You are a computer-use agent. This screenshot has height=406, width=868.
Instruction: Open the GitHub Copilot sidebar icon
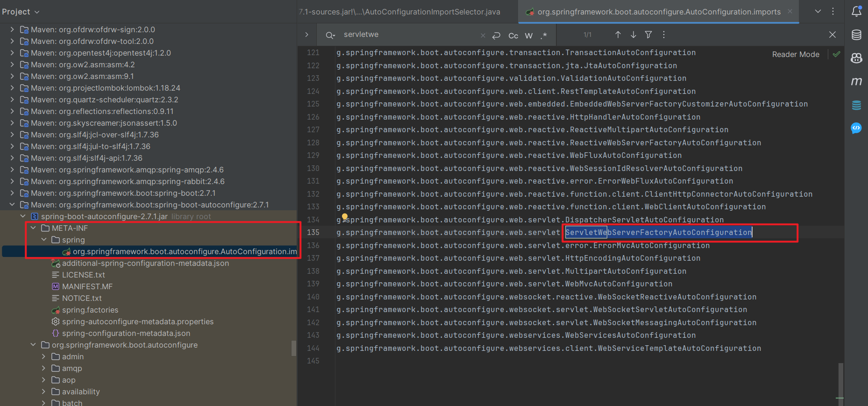pos(856,58)
